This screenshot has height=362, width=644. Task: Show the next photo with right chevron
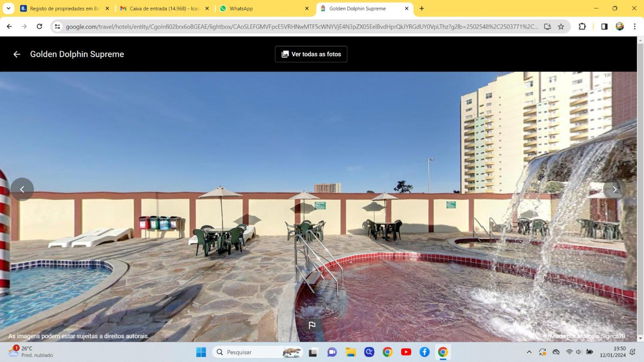614,189
